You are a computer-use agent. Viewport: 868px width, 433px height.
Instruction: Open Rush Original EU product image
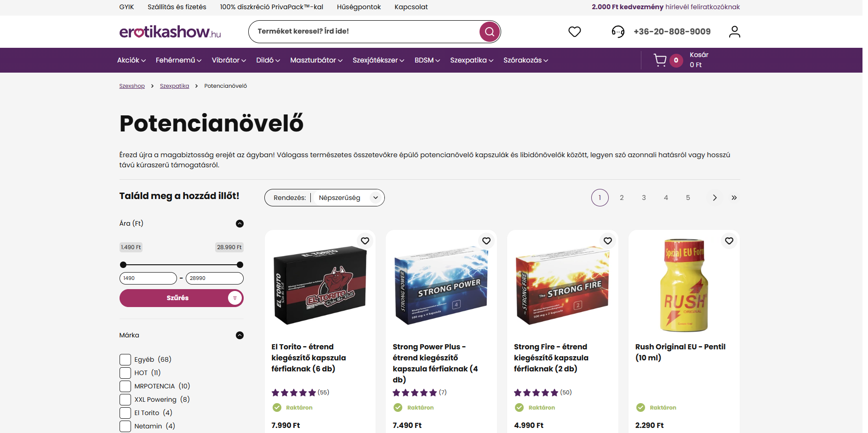click(684, 285)
